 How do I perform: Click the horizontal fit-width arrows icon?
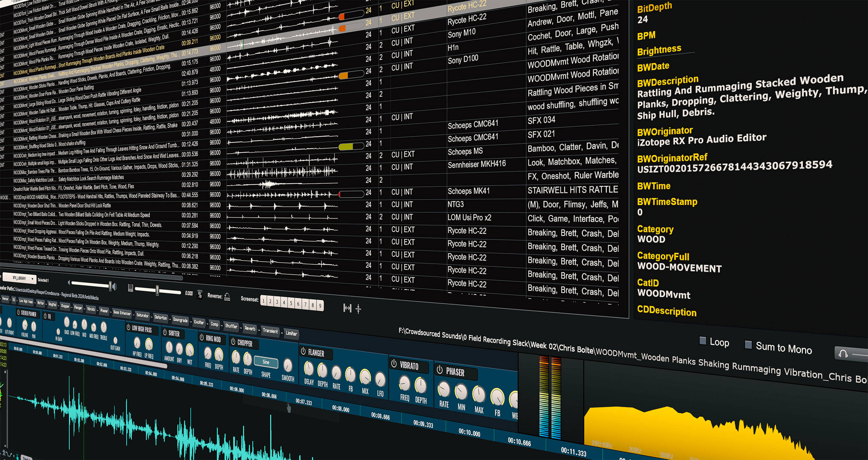click(347, 308)
